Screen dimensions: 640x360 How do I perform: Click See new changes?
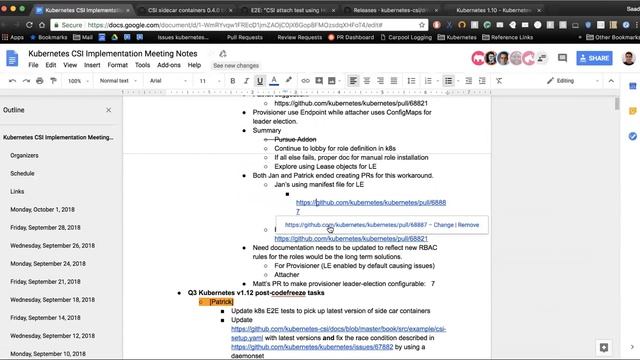point(236,65)
